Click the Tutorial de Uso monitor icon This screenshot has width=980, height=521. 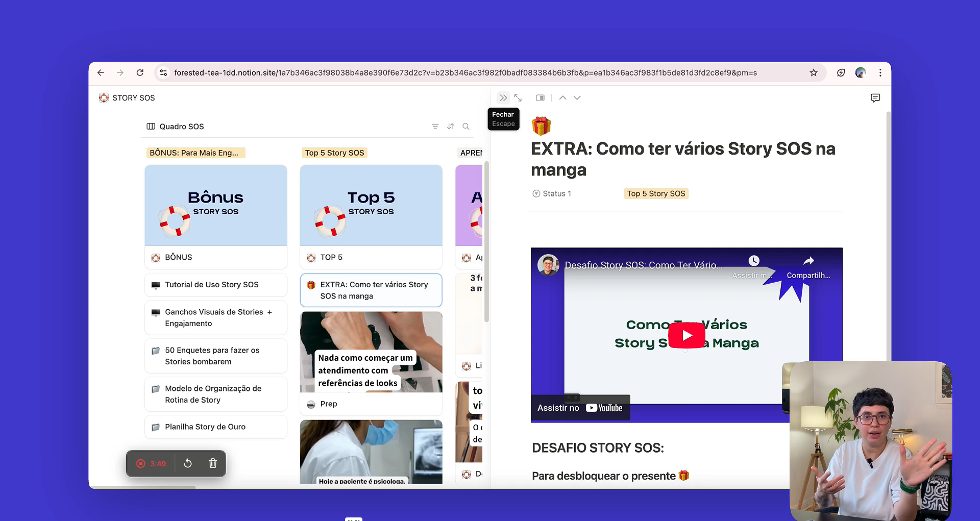[x=156, y=285]
